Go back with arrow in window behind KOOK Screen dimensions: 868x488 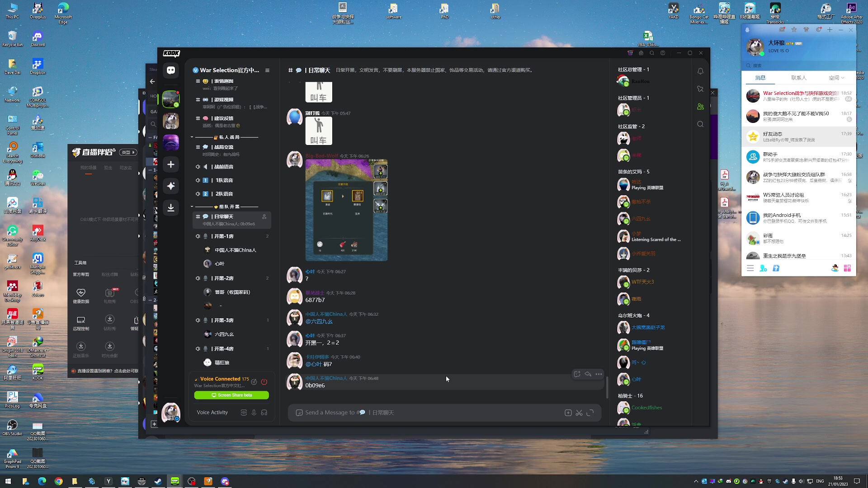[x=152, y=82]
